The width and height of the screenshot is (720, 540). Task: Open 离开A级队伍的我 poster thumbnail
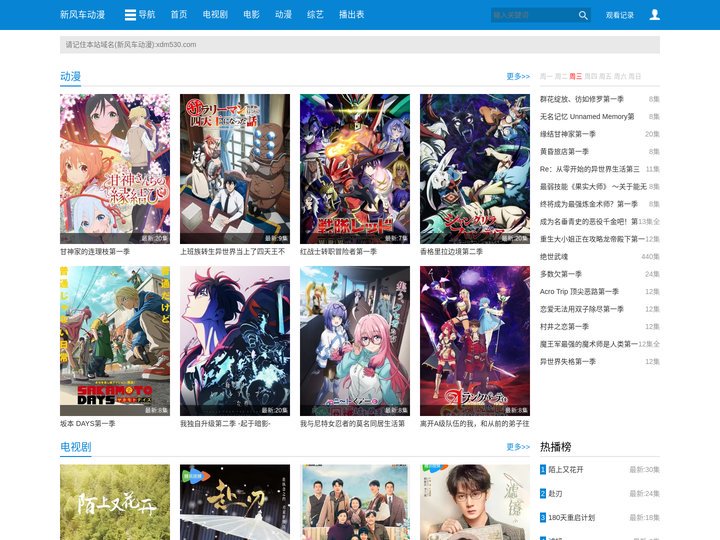tap(475, 341)
